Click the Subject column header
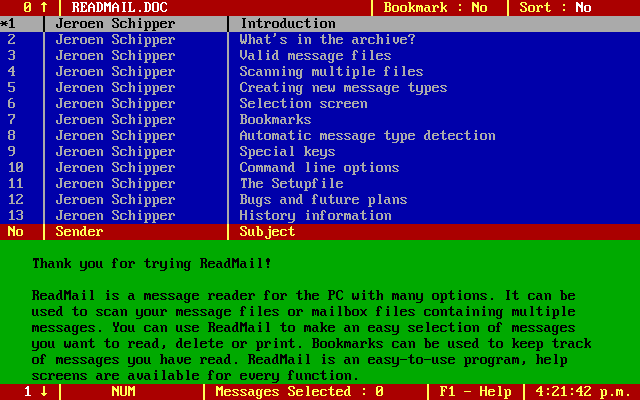The image size is (640, 400). click(267, 232)
